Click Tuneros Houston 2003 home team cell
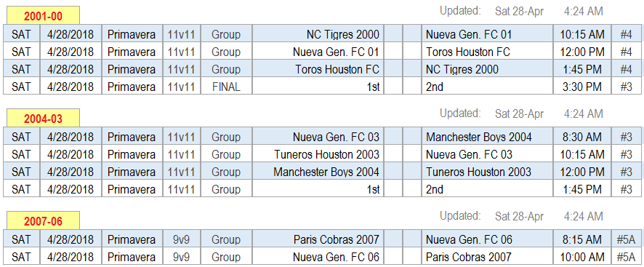The width and height of the screenshot is (644, 267). coord(318,154)
